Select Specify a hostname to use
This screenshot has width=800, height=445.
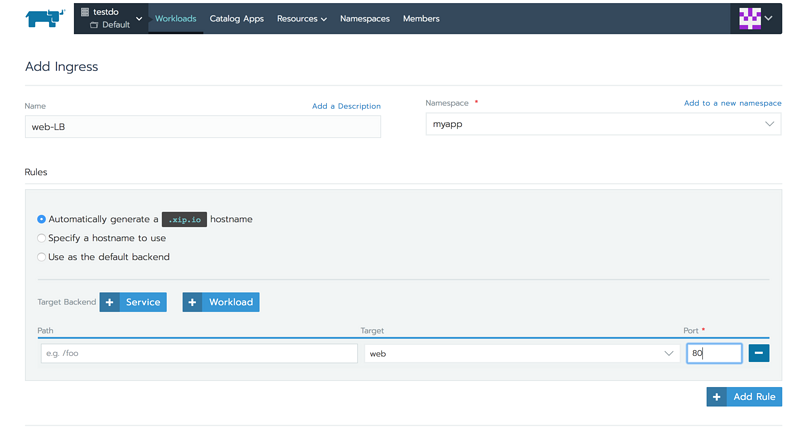(41, 238)
